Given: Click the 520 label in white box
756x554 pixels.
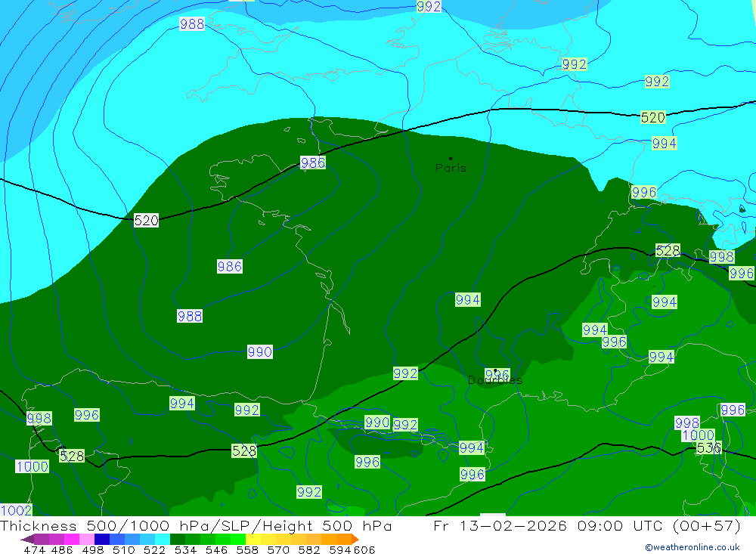Looking at the screenshot, I should [x=146, y=221].
